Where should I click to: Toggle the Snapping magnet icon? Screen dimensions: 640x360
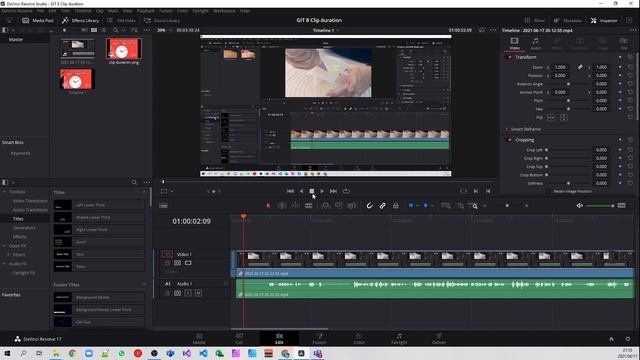coord(369,206)
